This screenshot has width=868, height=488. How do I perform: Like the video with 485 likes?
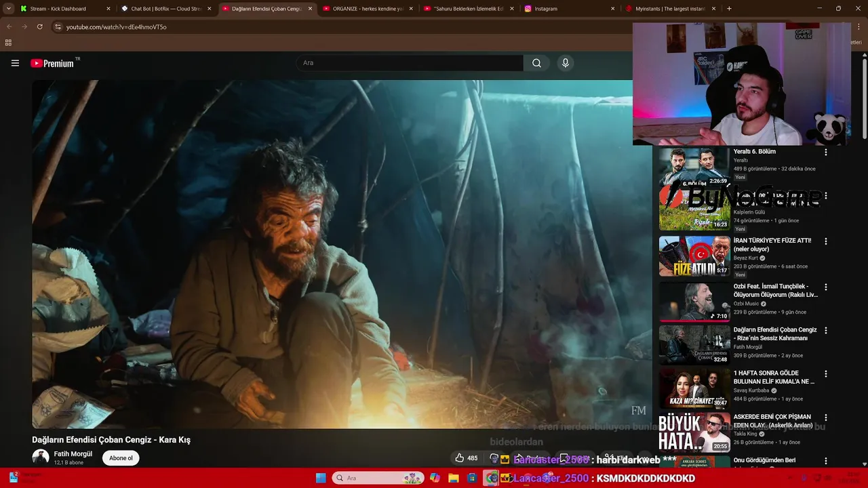click(x=466, y=458)
